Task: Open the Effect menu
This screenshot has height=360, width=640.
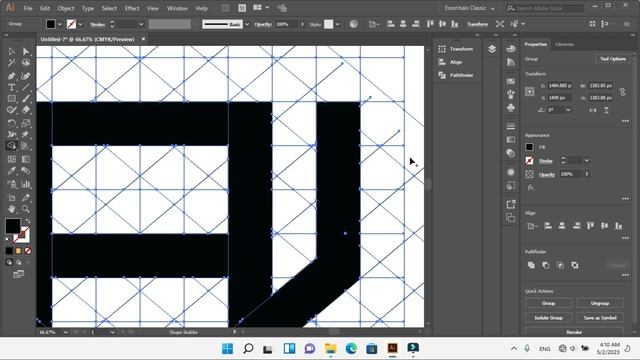Action: point(132,8)
